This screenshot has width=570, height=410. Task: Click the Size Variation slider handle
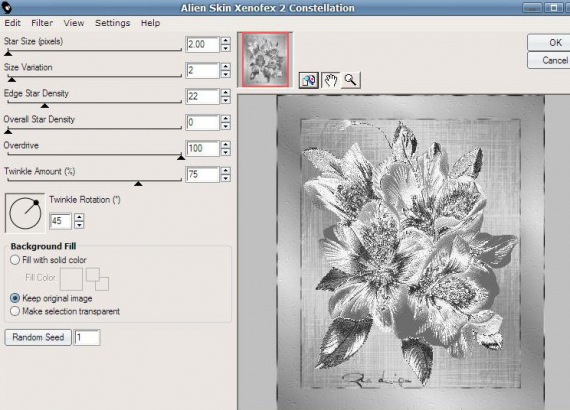pos(12,79)
